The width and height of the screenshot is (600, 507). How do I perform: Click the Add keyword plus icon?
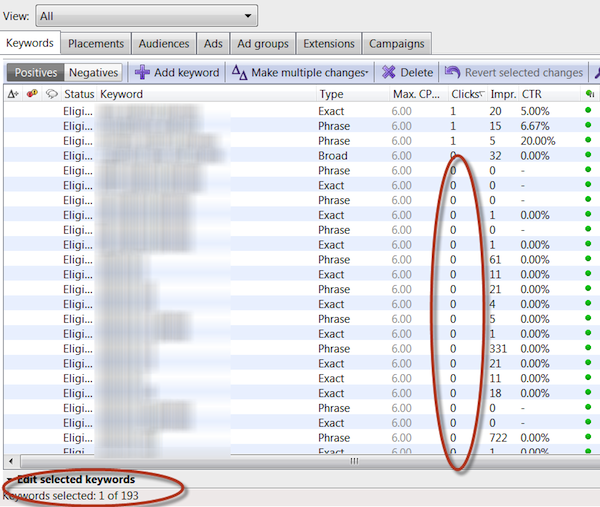coord(142,73)
